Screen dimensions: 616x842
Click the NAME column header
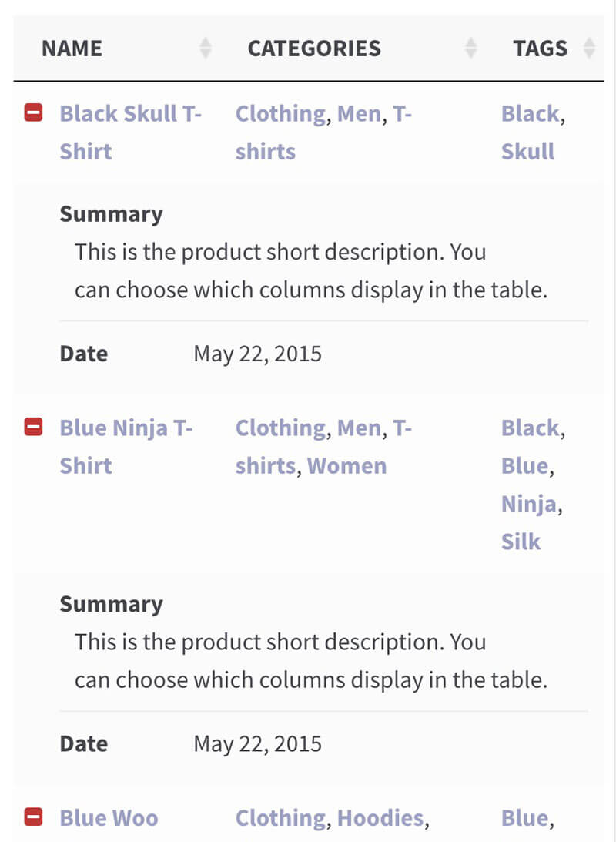pyautogui.click(x=72, y=49)
